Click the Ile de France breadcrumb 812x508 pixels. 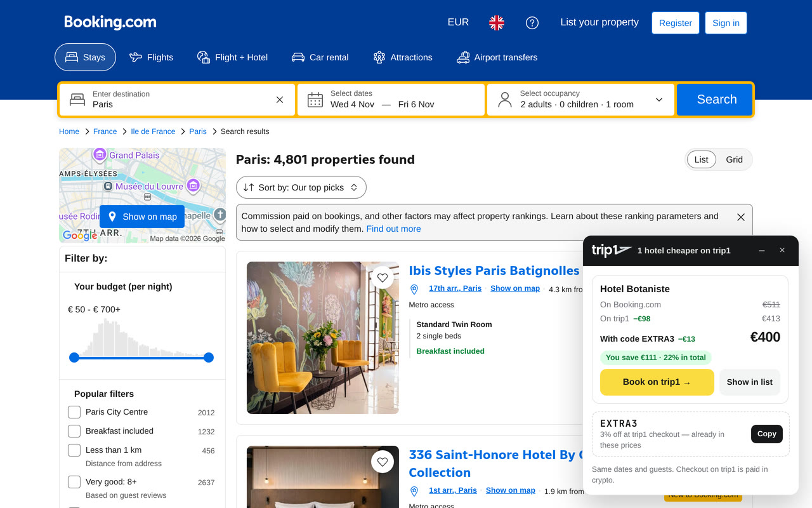(x=153, y=131)
